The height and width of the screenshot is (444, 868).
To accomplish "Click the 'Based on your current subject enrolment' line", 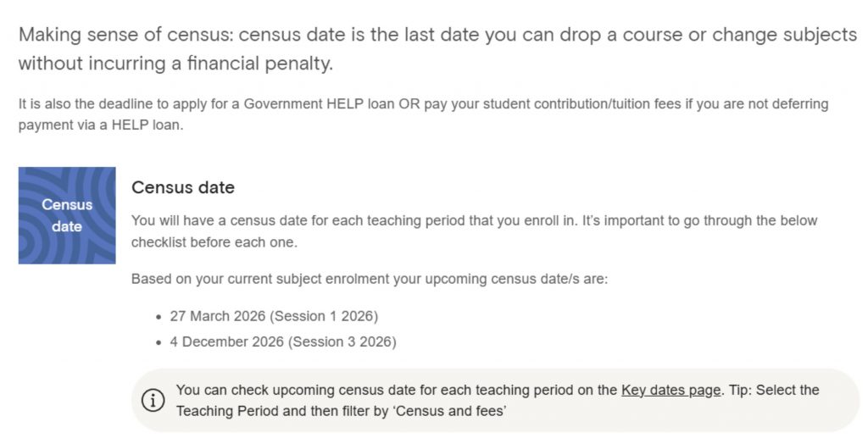I will click(x=369, y=278).
